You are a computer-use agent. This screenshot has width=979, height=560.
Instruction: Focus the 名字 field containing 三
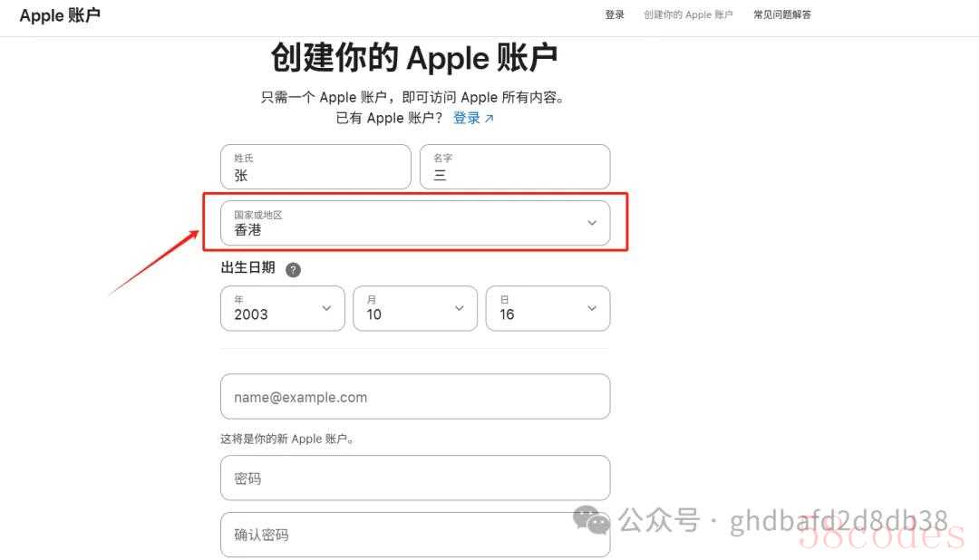[515, 167]
